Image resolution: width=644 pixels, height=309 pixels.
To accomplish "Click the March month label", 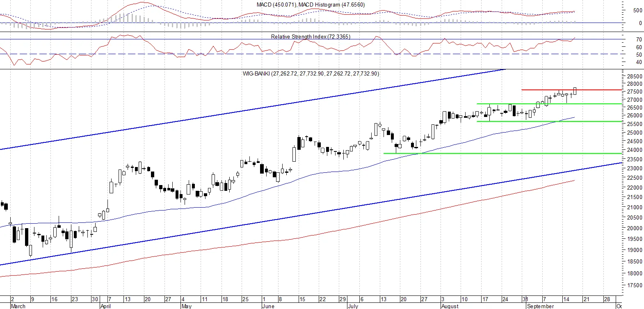I will pyautogui.click(x=18, y=306).
